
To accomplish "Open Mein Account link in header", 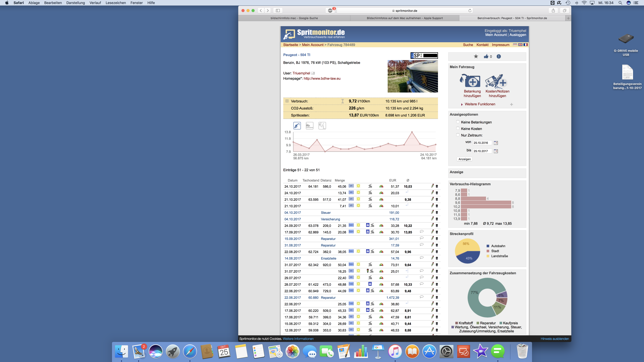I will pyautogui.click(x=496, y=35).
